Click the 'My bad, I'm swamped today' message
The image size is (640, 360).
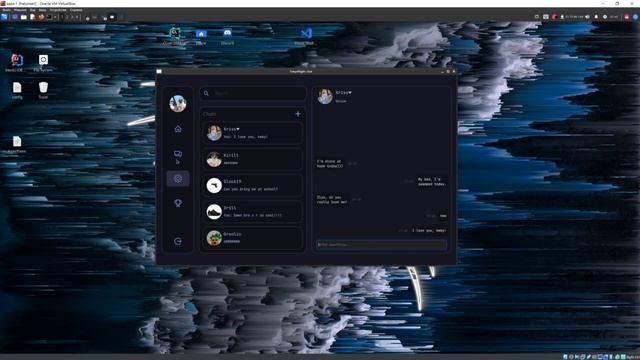coord(432,182)
